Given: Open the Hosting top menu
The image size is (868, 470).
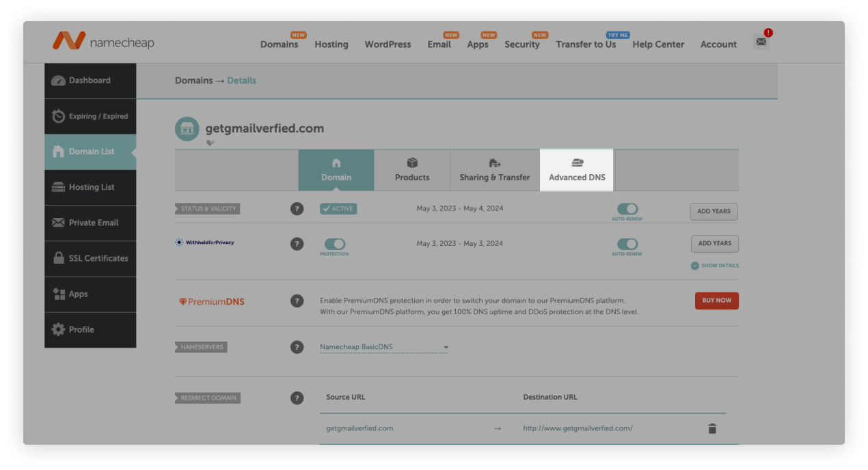Looking at the screenshot, I should (x=331, y=44).
